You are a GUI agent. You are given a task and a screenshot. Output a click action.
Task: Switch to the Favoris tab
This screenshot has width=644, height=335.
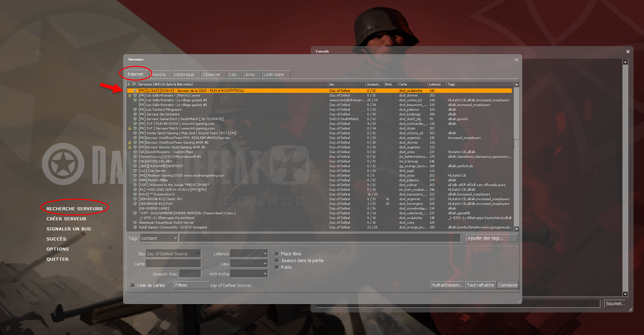(159, 75)
